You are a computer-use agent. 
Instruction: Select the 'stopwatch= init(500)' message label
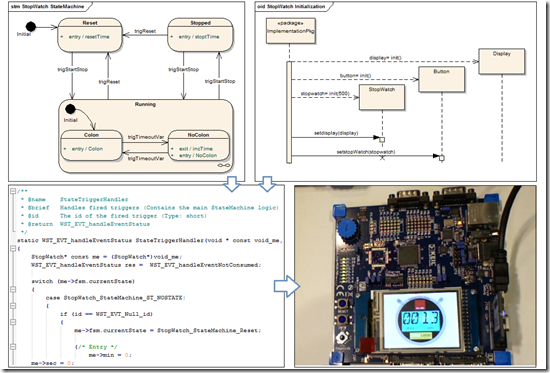click(x=325, y=94)
